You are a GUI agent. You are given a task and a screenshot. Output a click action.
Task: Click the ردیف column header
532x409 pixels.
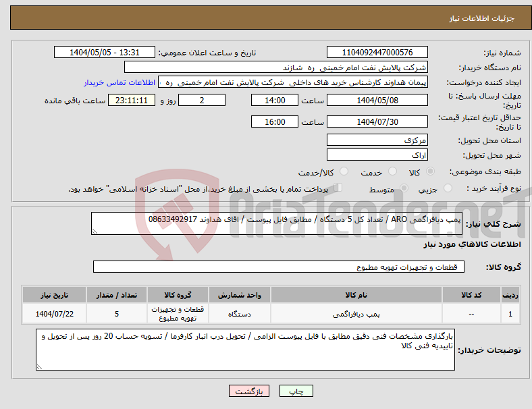click(510, 295)
